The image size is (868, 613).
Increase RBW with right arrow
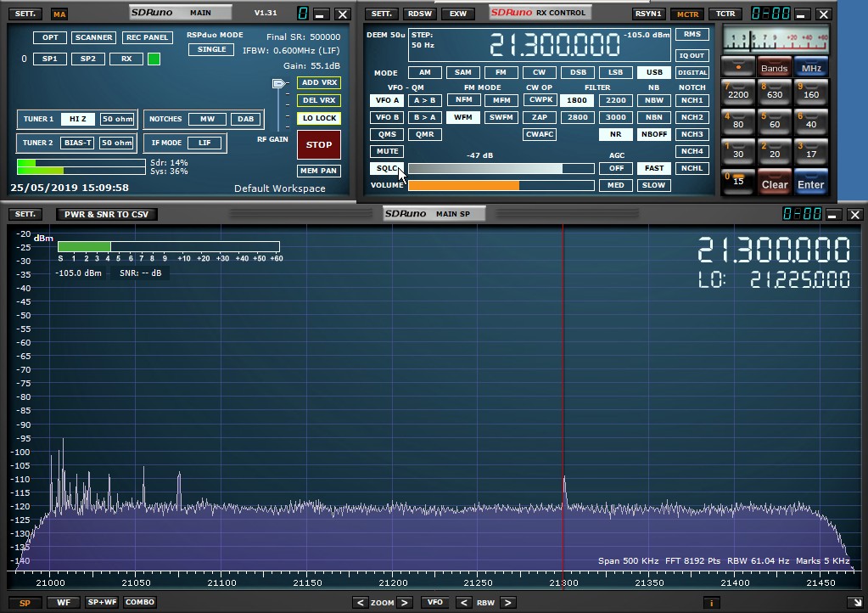click(507, 603)
